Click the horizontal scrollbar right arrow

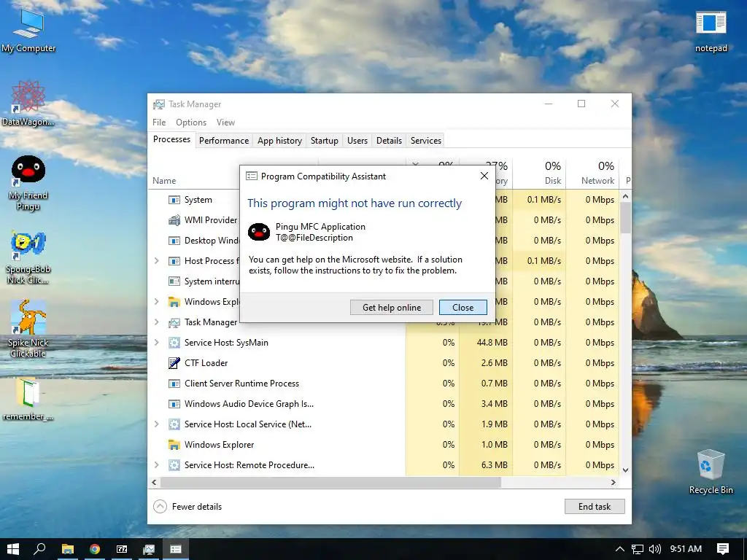tap(613, 483)
